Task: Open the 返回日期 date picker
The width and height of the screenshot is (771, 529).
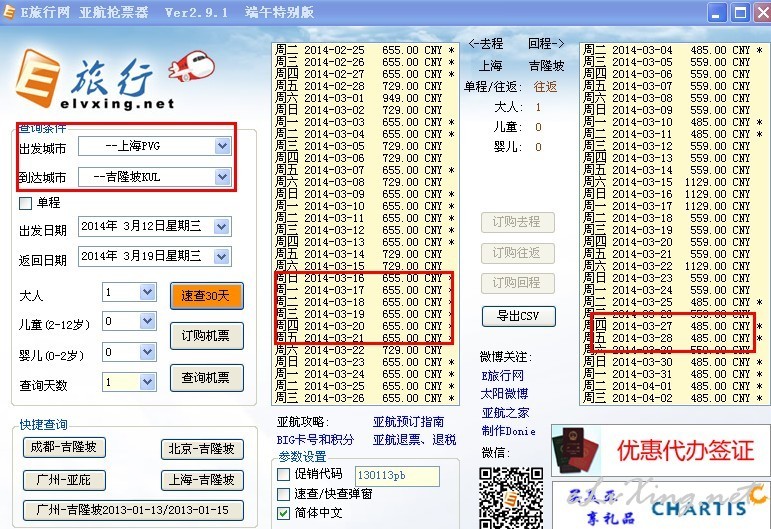Action: click(x=222, y=257)
